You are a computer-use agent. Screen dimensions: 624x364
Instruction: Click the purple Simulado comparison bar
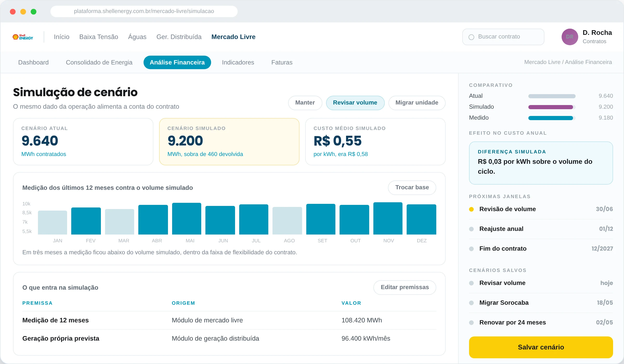[x=550, y=107]
